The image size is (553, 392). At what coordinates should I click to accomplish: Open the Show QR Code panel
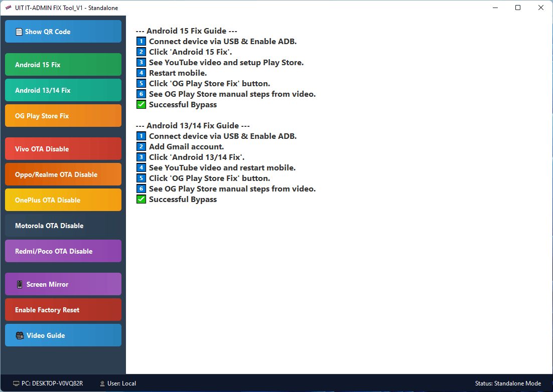click(x=63, y=31)
